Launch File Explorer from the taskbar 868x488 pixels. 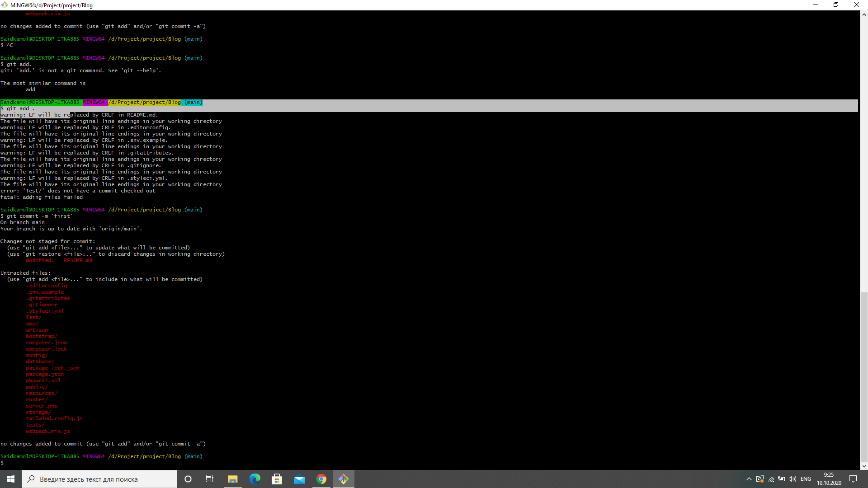tap(232, 479)
